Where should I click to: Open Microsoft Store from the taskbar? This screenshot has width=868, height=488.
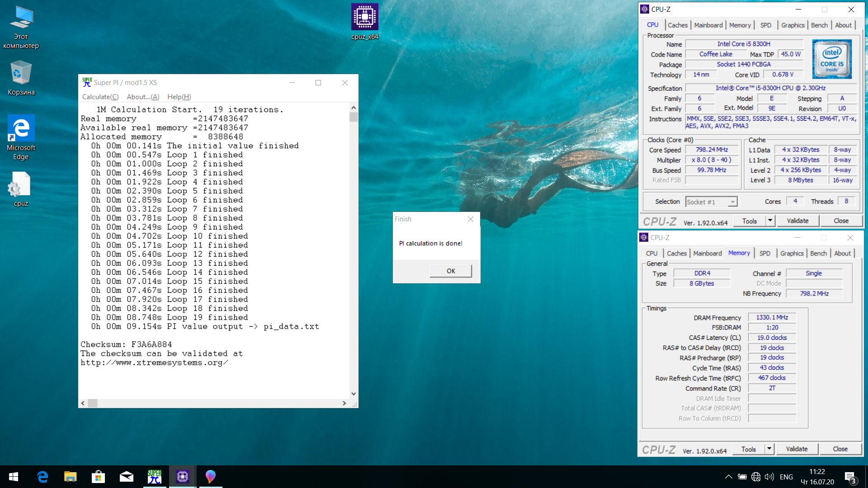[x=99, y=477]
